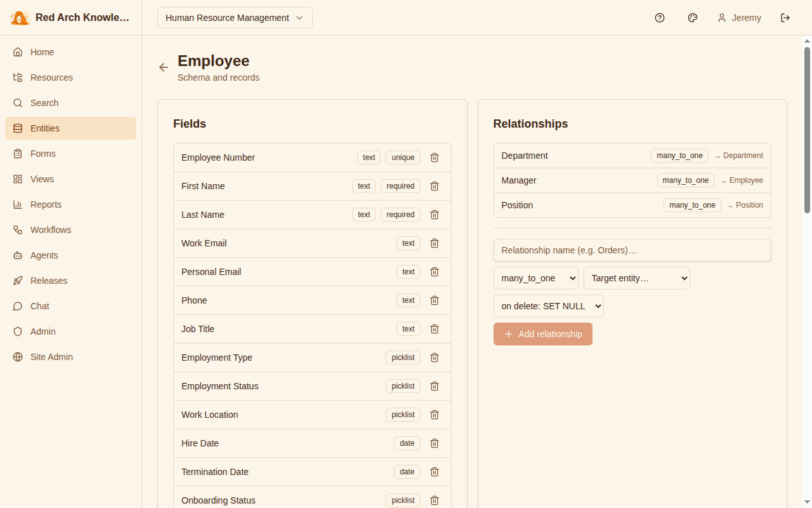Delete the Employment Status field
This screenshot has width=812, height=508.
tap(435, 386)
